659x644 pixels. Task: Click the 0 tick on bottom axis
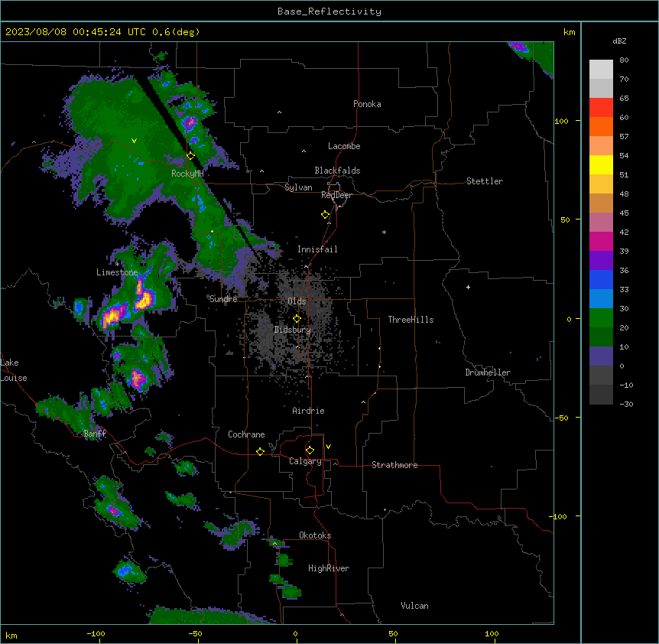coord(295,633)
